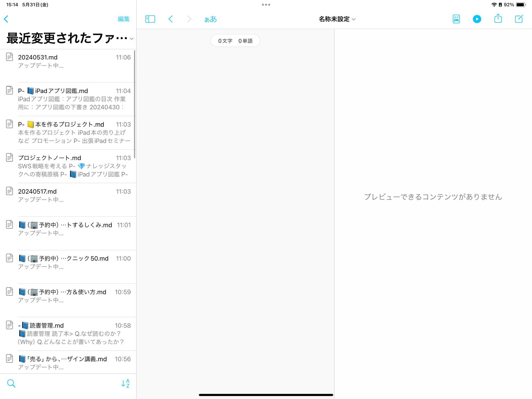The height and width of the screenshot is (399, 532).
Task: Create a new document with compose icon
Action: click(x=519, y=19)
